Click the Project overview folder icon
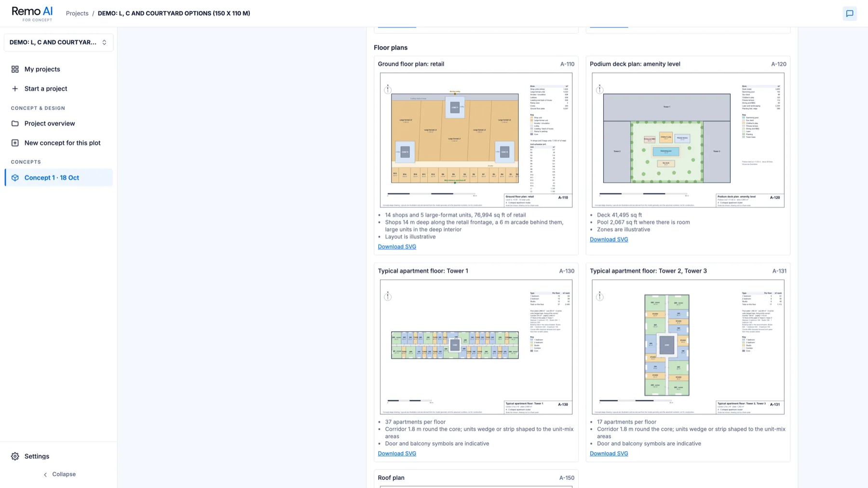This screenshot has width=868, height=488. coord(15,123)
